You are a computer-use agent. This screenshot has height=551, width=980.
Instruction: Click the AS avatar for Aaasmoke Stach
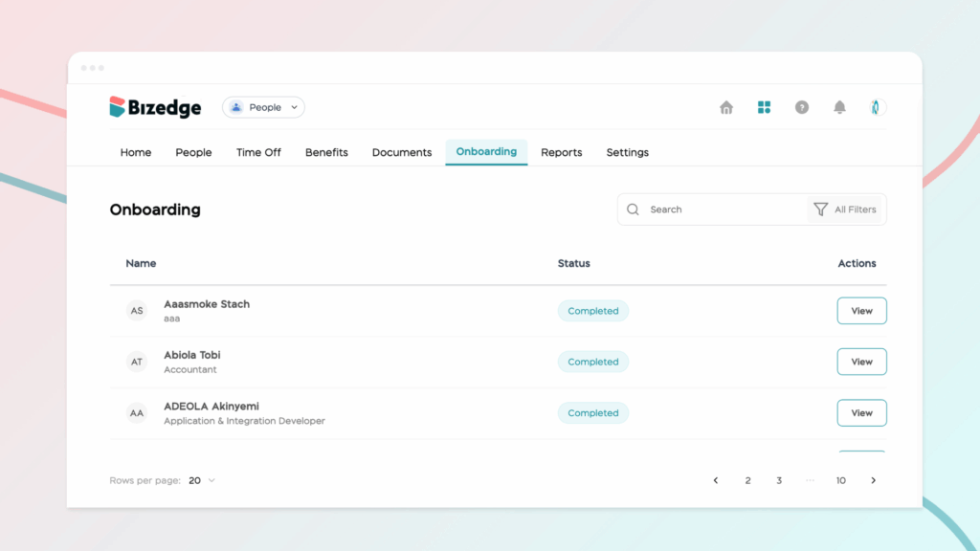point(137,311)
